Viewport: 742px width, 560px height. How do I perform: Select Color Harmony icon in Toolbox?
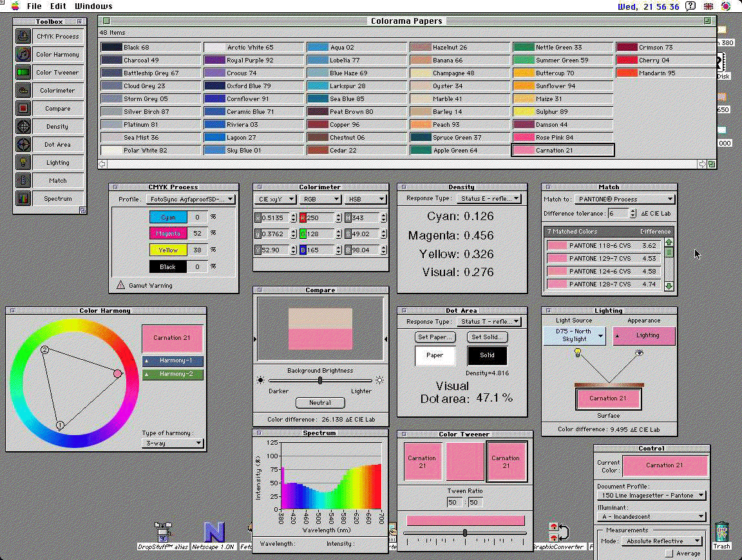point(23,55)
